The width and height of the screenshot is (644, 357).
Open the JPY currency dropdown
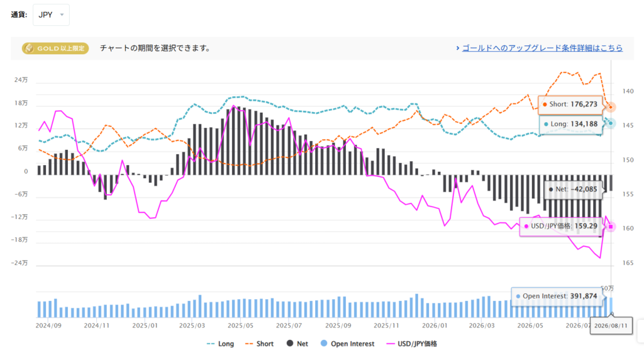click(x=51, y=15)
